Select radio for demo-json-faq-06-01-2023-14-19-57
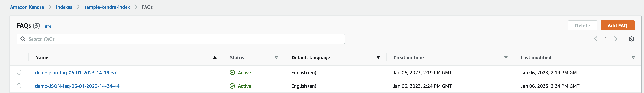Image resolution: width=644 pixels, height=93 pixels. pos(19,72)
